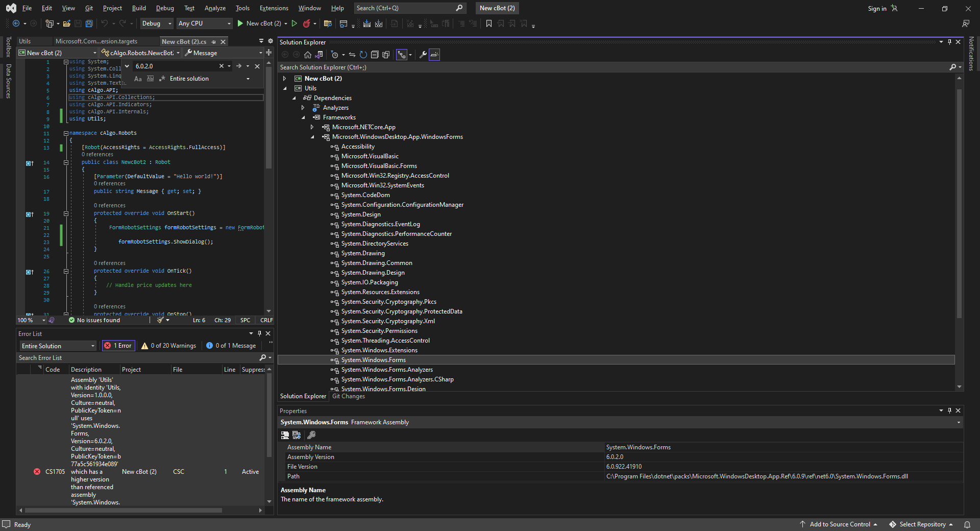Click the Find Next arrow in find box
The height and width of the screenshot is (531, 980).
coord(238,66)
